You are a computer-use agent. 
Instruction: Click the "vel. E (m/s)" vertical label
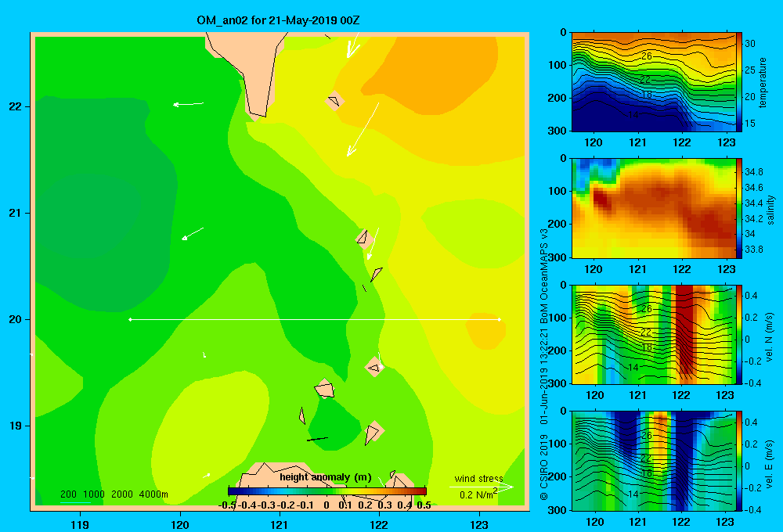(x=770, y=463)
